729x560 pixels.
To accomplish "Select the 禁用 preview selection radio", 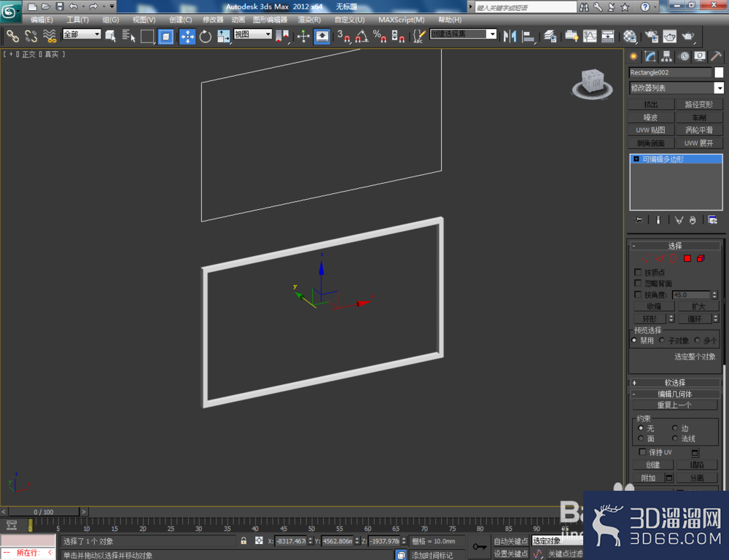I will (634, 341).
